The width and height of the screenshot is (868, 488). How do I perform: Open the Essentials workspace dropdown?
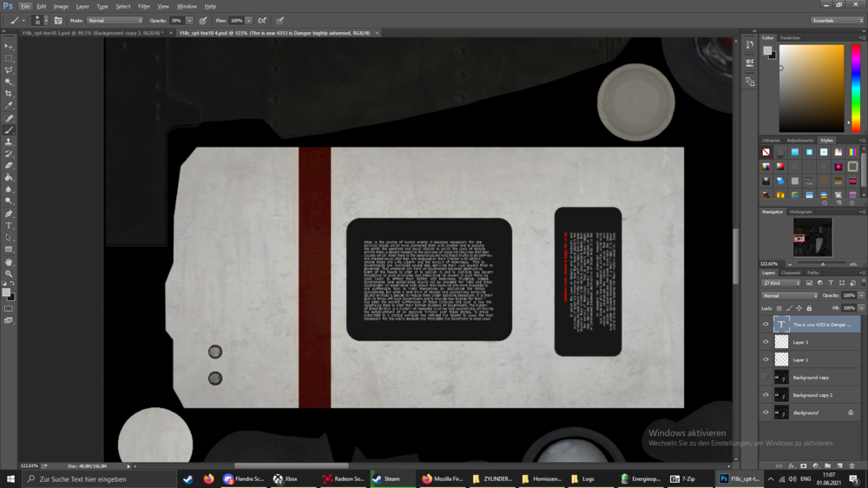pos(837,21)
